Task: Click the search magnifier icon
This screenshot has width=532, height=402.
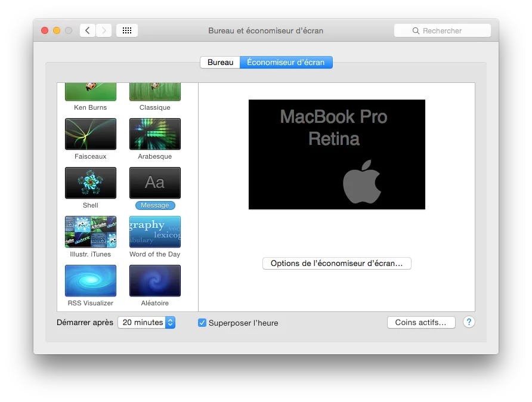Action: click(x=416, y=31)
